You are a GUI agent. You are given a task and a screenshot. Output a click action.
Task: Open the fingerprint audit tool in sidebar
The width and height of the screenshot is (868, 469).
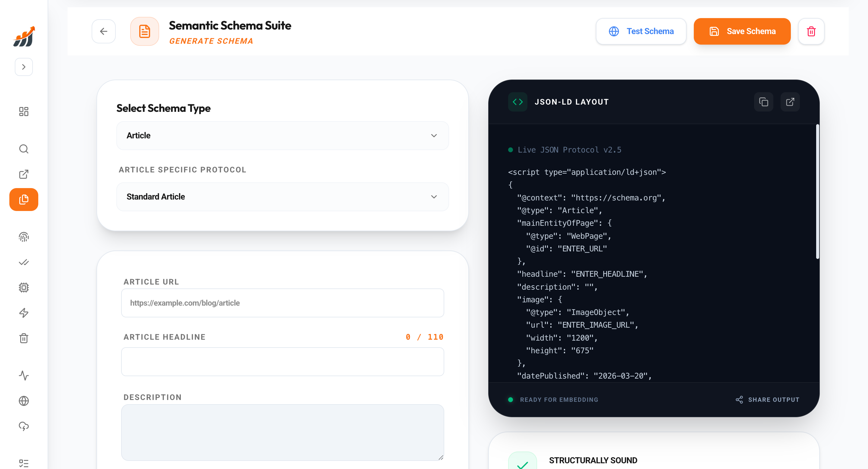point(24,237)
